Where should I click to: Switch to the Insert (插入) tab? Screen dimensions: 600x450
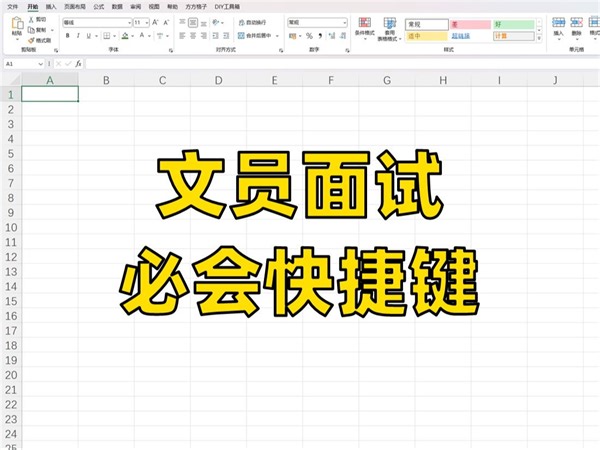tap(51, 7)
